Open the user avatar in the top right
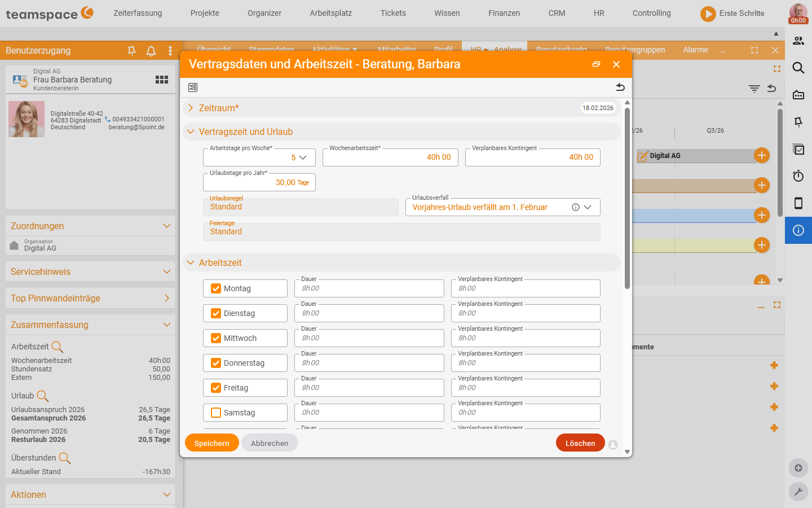Viewport: 812px width, 508px height. pyautogui.click(x=798, y=13)
